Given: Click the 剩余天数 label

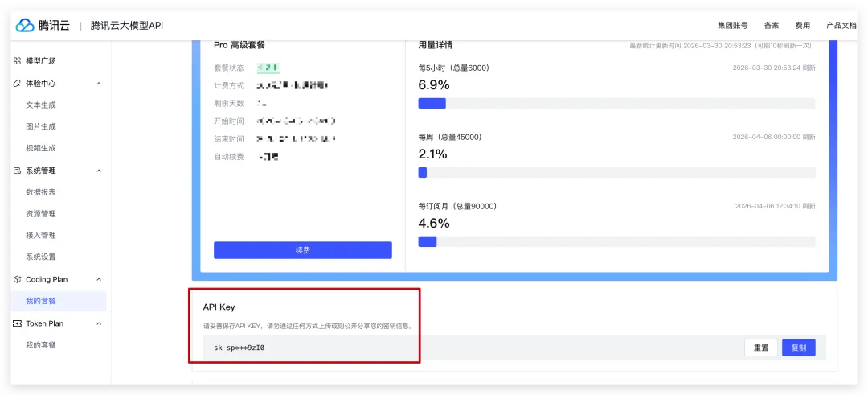Looking at the screenshot, I should coord(228,104).
